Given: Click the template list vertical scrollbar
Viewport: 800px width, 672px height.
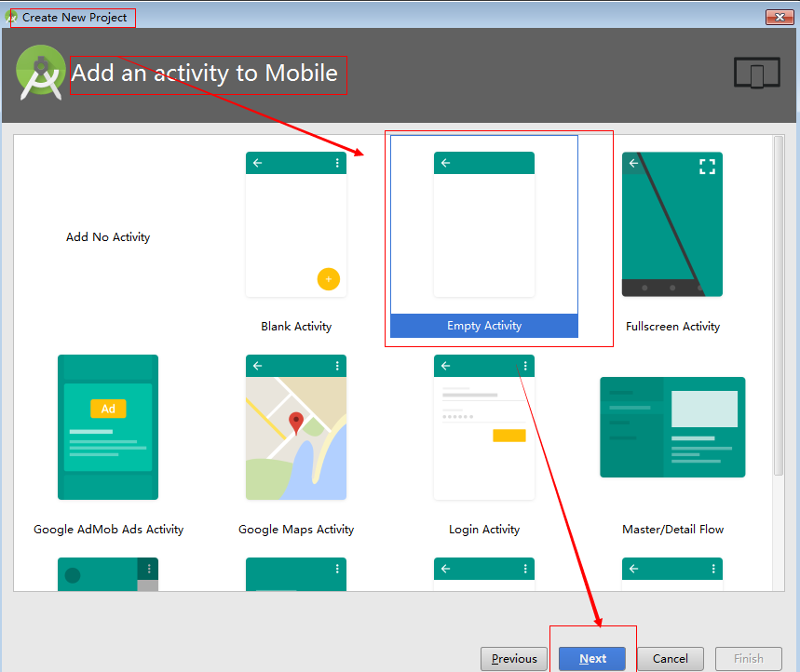Looking at the screenshot, I should click(779, 306).
